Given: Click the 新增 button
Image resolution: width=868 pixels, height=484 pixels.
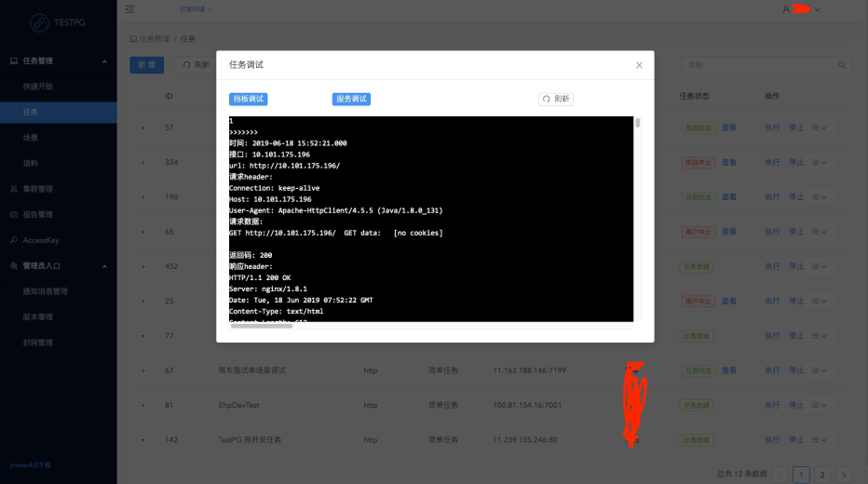Looking at the screenshot, I should coord(147,65).
